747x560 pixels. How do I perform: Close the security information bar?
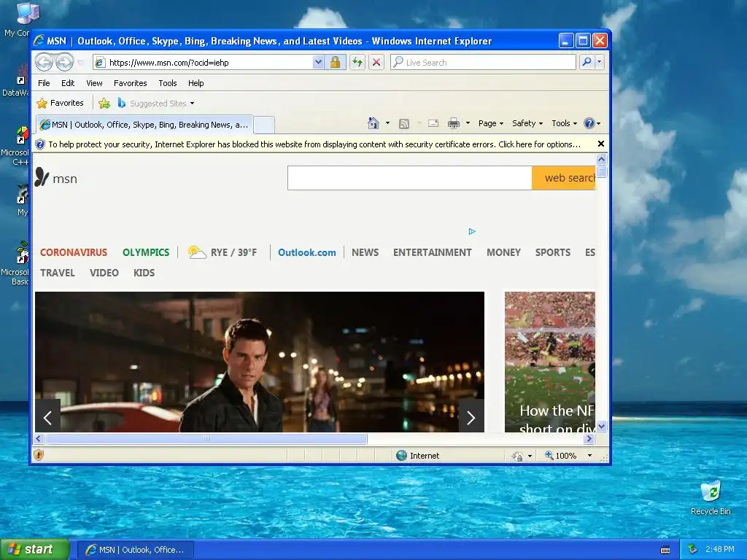click(x=601, y=144)
